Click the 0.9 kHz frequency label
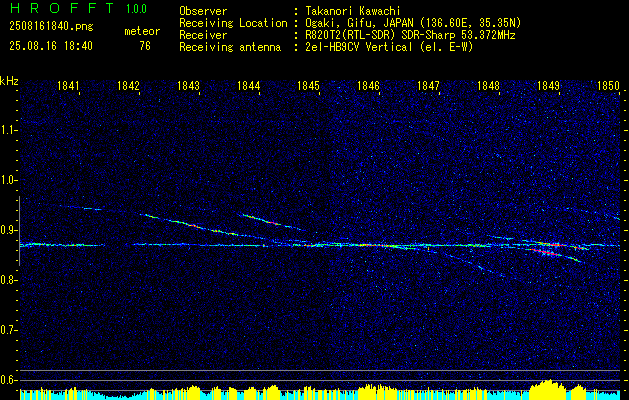Screen dimensions: 629x400 pyautogui.click(x=8, y=230)
